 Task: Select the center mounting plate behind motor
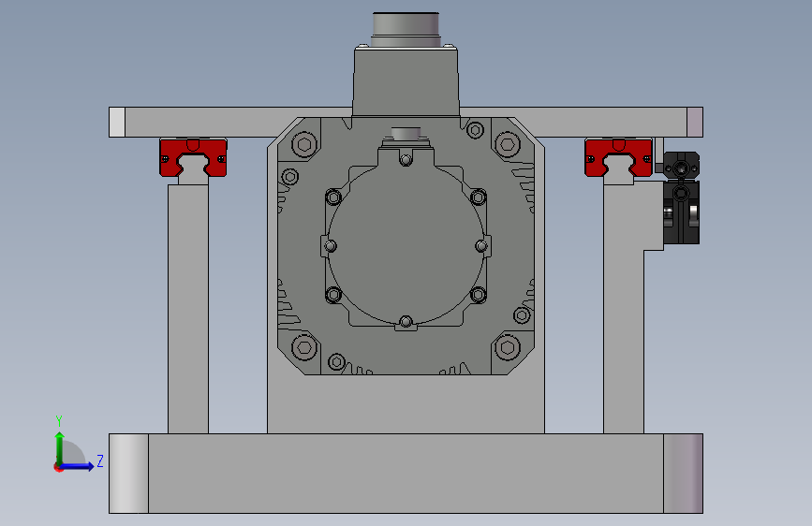click(x=406, y=403)
